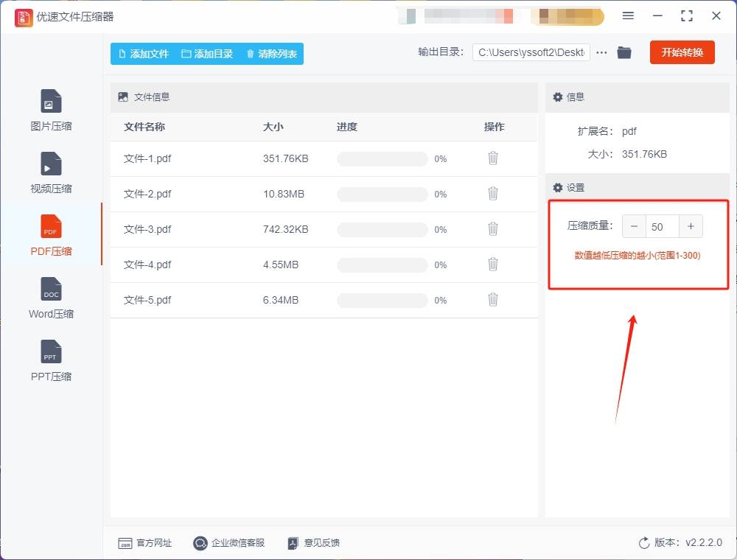Delete 文件-1.pdf with its trash icon
The height and width of the screenshot is (560, 737).
492,158
